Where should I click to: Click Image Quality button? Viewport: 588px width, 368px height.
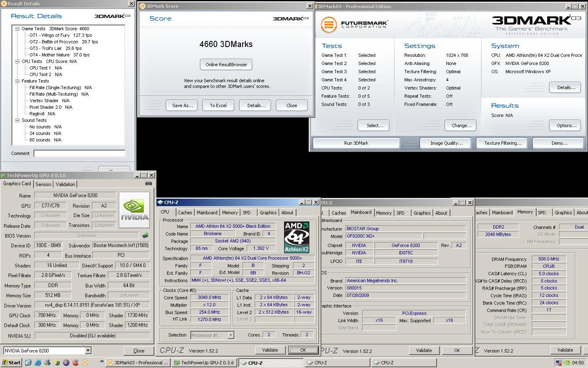tap(446, 143)
